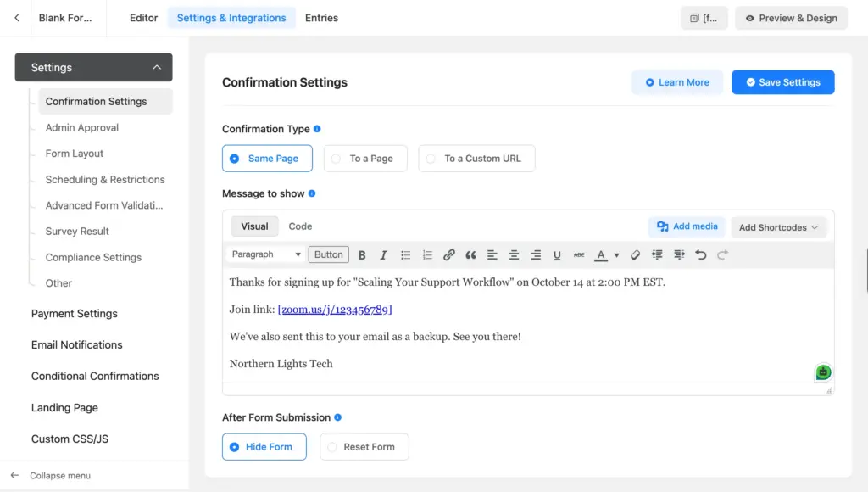Click the info icon beside After Form Submission
Screen dimensions: 868x492
pos(337,417)
